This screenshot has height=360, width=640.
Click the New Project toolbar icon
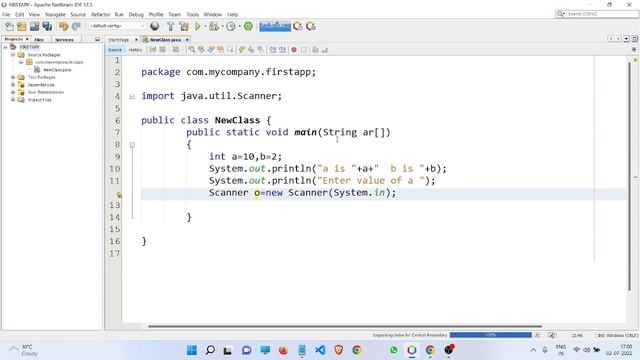(x=22, y=27)
